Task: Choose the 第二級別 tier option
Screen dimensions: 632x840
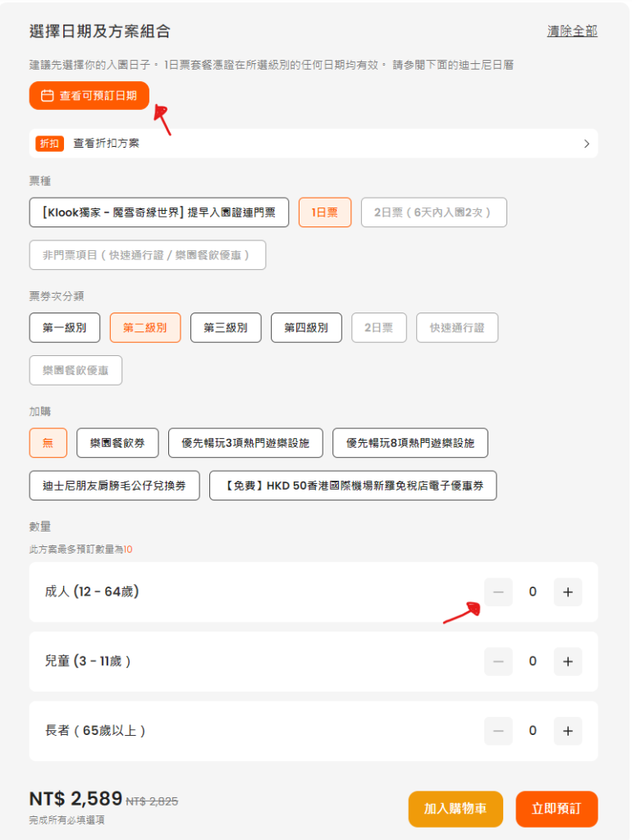Action: [145, 327]
